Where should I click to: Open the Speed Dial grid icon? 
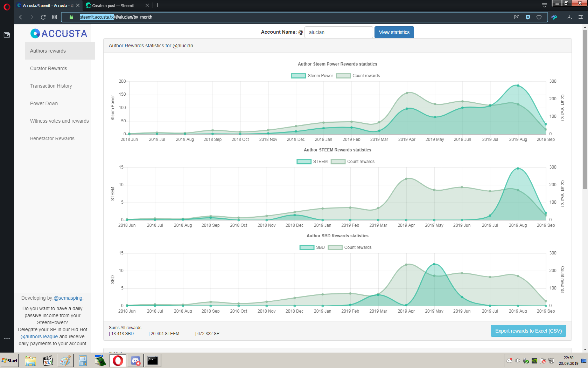[x=54, y=17]
